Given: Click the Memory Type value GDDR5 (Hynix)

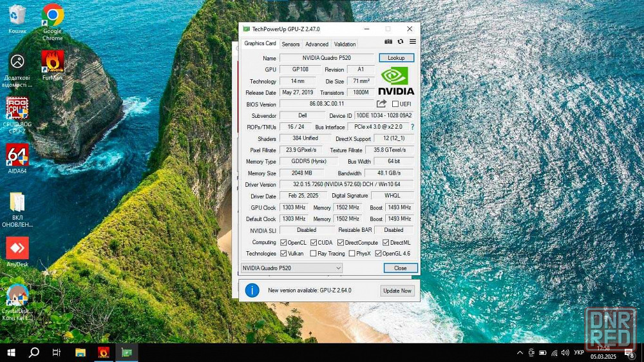Looking at the screenshot, I should coord(309,162).
